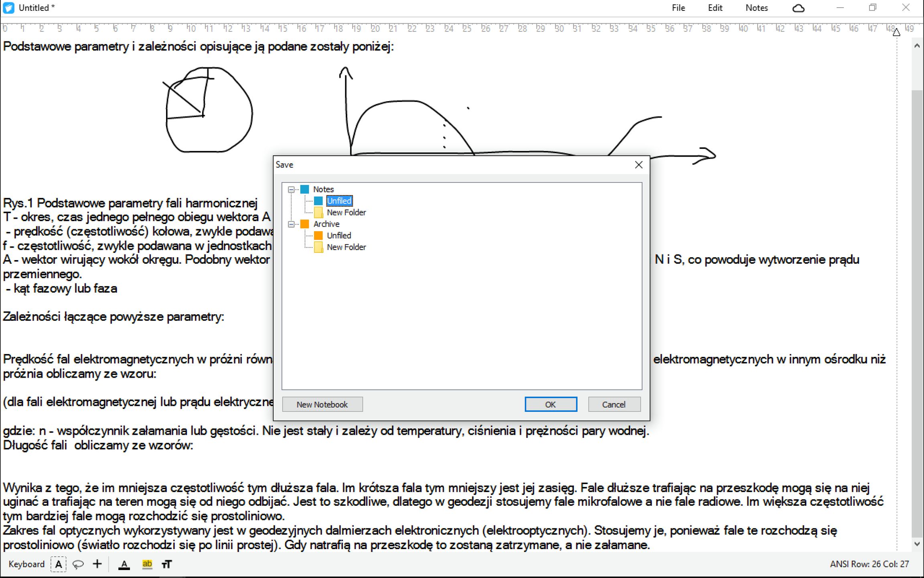Select Unfiled under the Archive notebook
The width and height of the screenshot is (924, 578).
338,236
